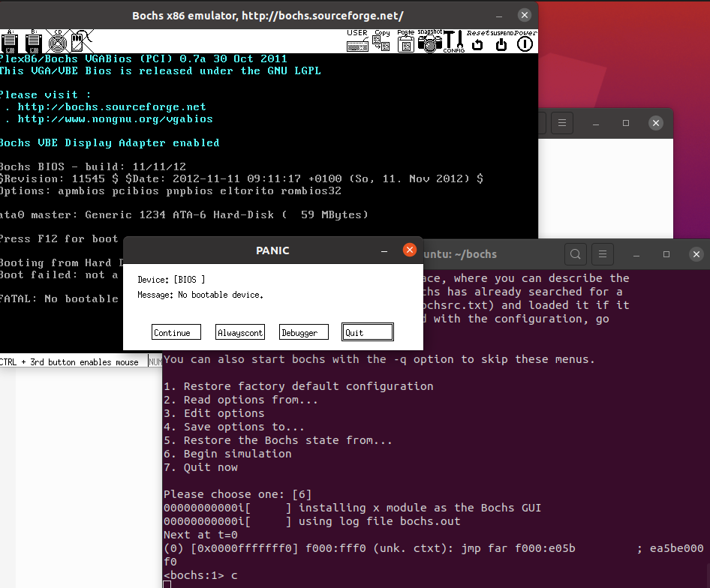Click 'Bochs VBE Display Adapter enabled' text
This screenshot has width=710, height=588.
tap(109, 143)
